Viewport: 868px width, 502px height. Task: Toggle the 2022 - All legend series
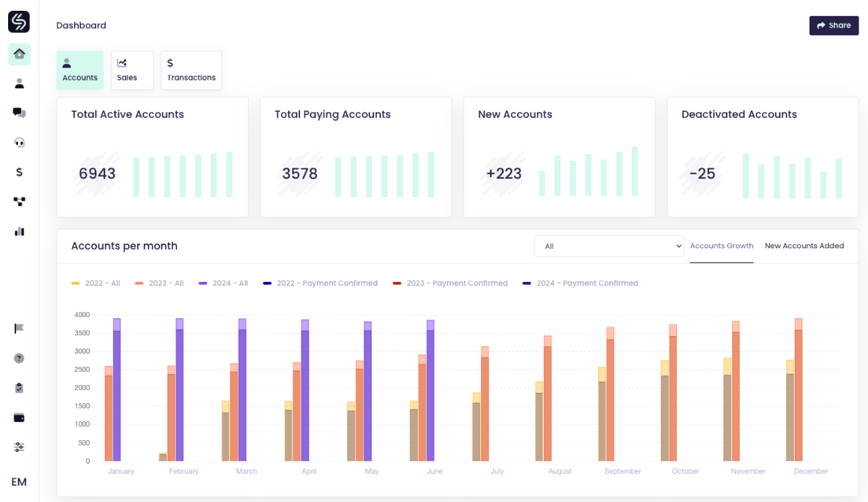pos(96,283)
